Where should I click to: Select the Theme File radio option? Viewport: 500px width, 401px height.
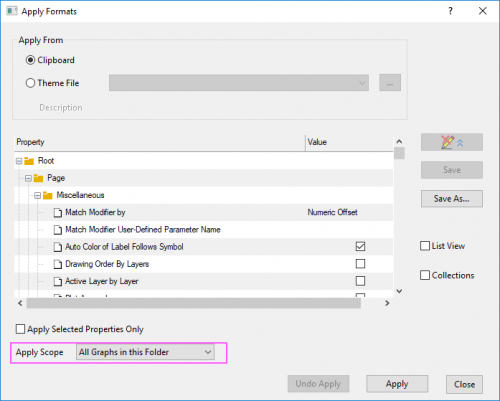tap(30, 83)
